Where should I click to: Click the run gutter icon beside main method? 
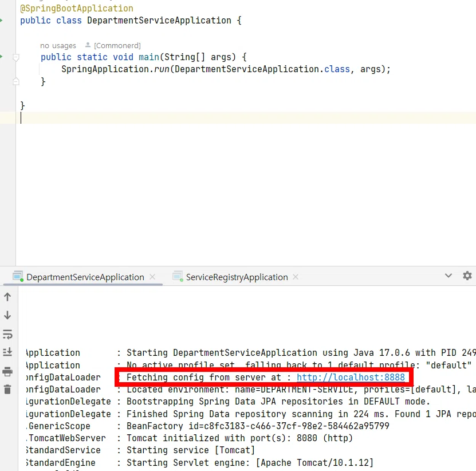click(x=1, y=57)
